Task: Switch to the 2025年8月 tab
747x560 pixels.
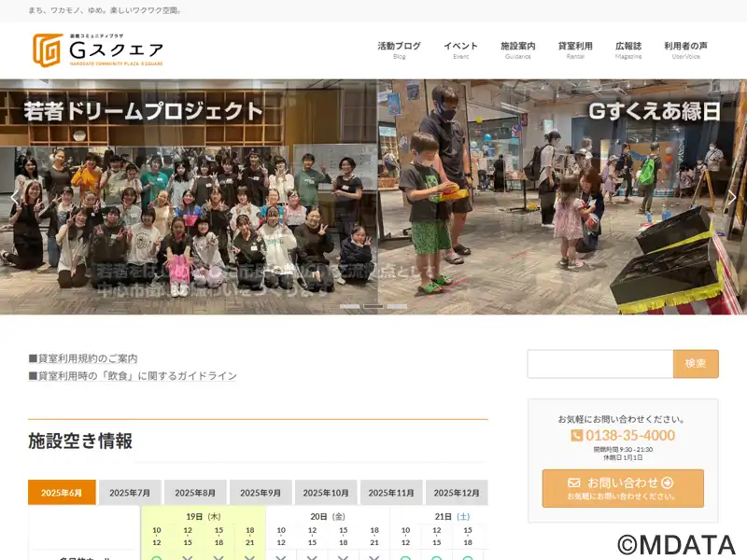Action: click(x=195, y=493)
